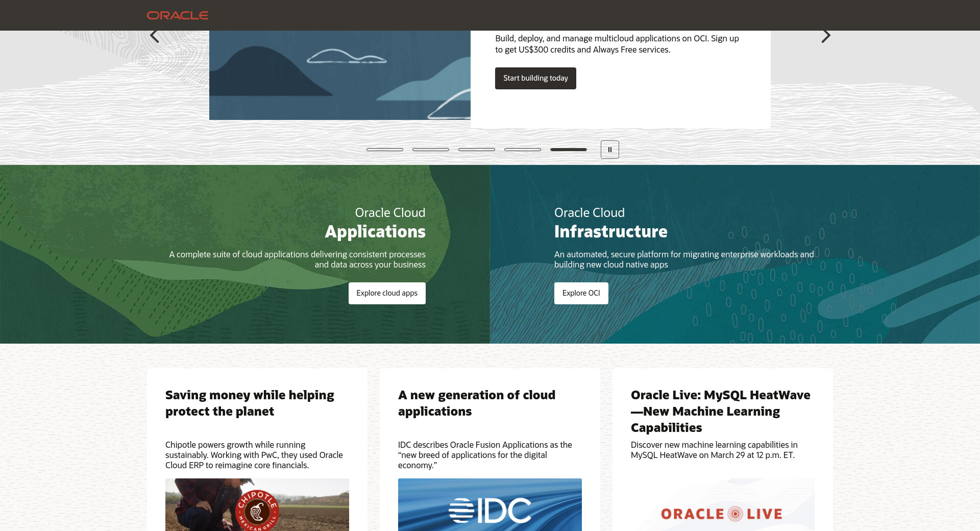Click Start building today button
Viewport: 980px width, 531px height.
click(x=535, y=78)
